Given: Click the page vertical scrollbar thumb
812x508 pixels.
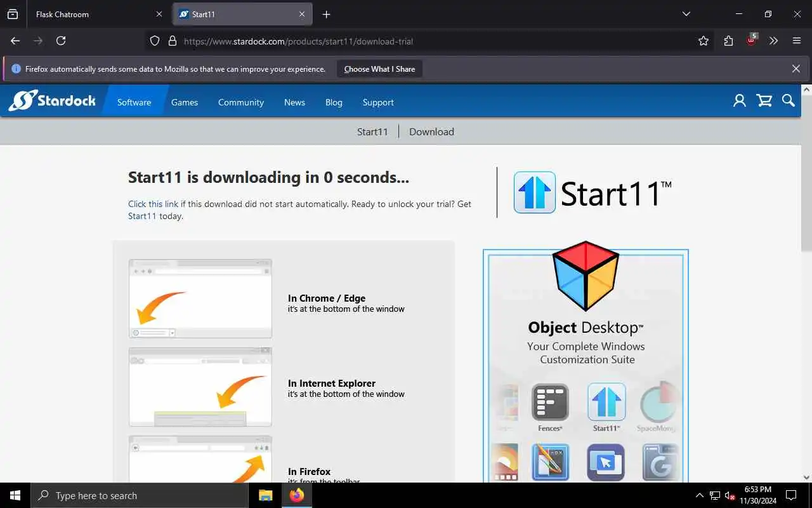Looking at the screenshot, I should [806, 173].
